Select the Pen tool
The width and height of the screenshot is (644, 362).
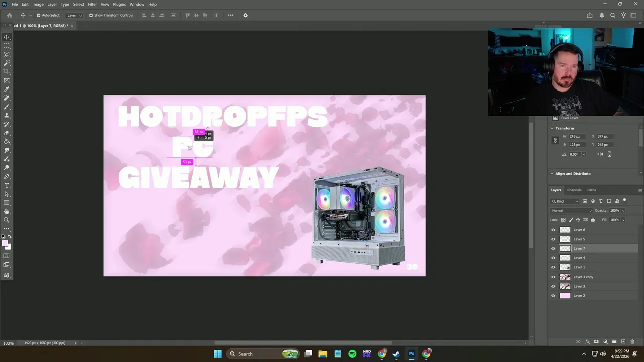7,176
